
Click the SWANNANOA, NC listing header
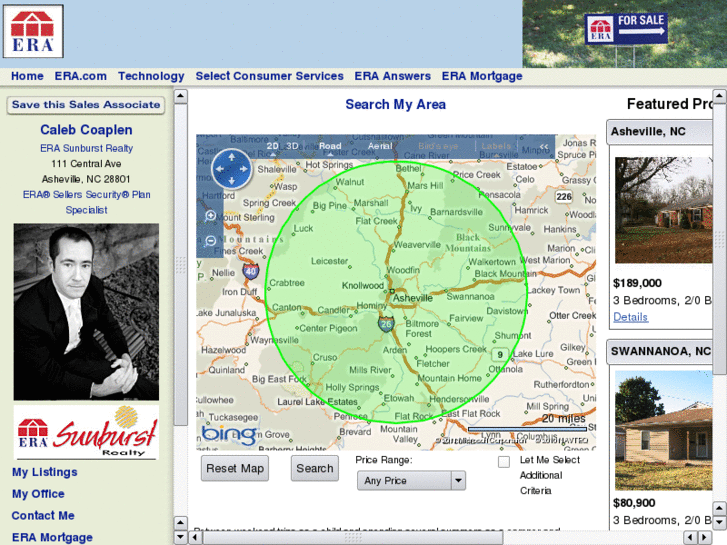(659, 352)
